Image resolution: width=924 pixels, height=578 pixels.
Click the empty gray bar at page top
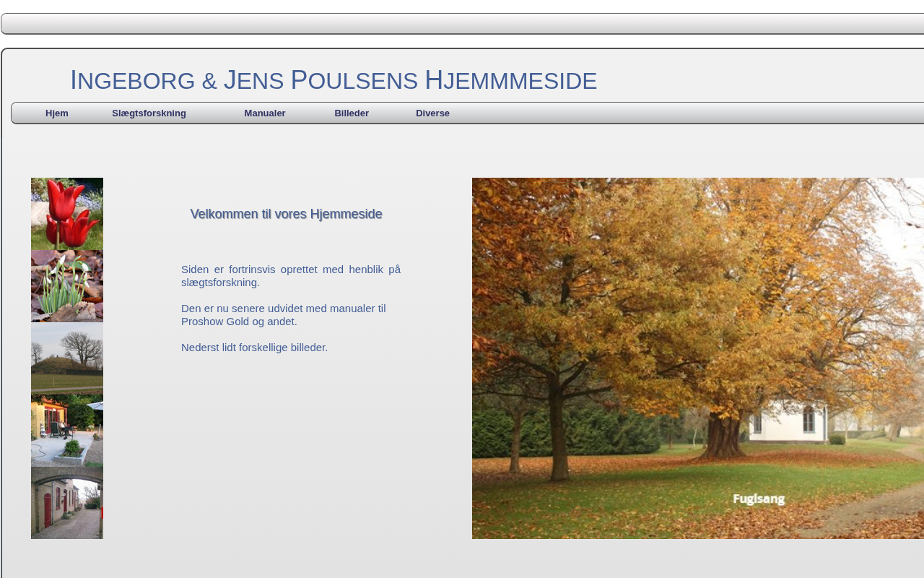[462, 24]
